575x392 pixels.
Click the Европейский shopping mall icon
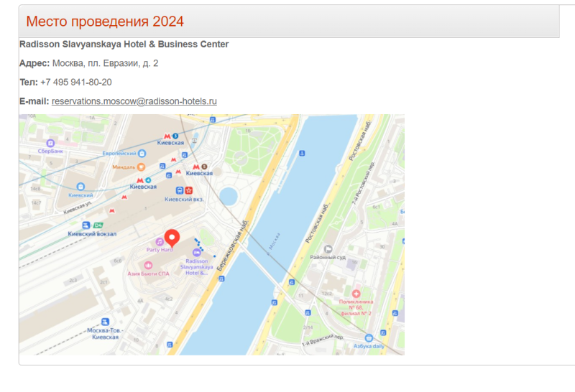142,153
